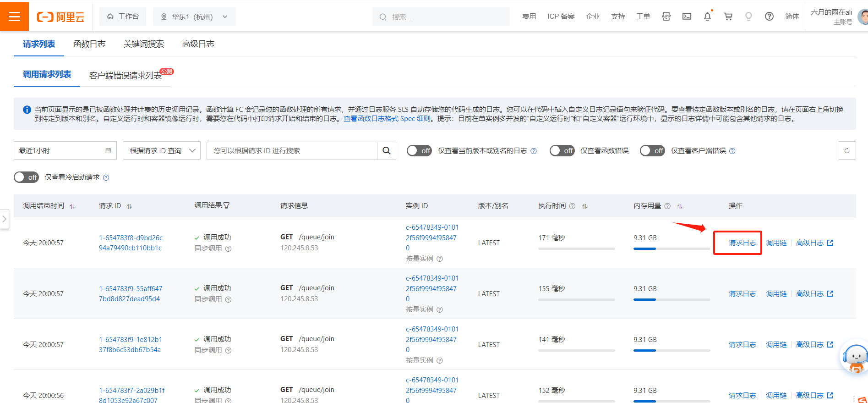
Task: Open 请求日志 for request 1-654783f8-d9bd26c
Action: point(742,243)
